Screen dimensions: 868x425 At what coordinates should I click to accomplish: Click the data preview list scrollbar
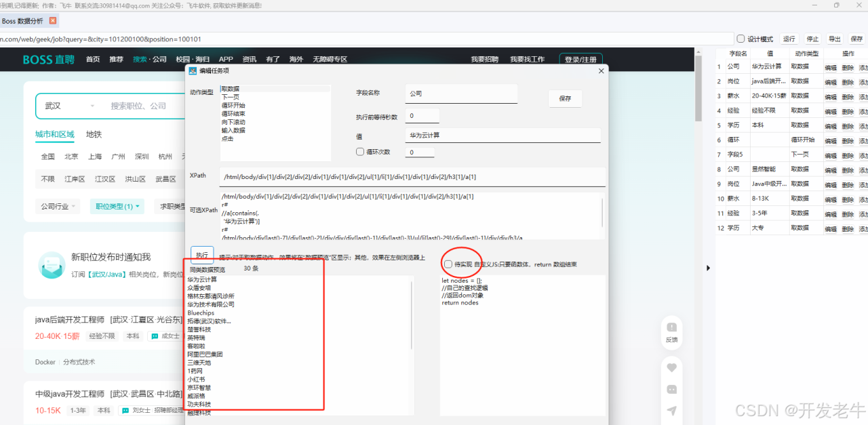[412, 315]
